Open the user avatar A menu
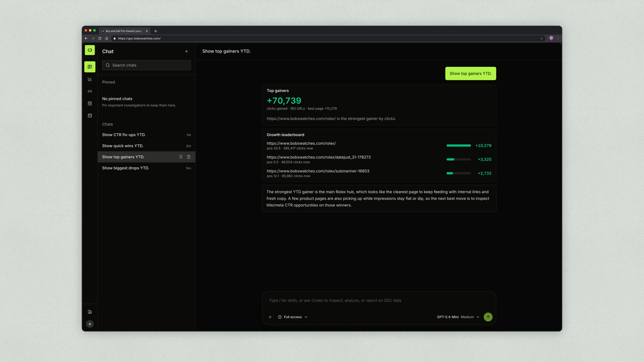Viewport: 644px width, 362px height. click(x=90, y=324)
